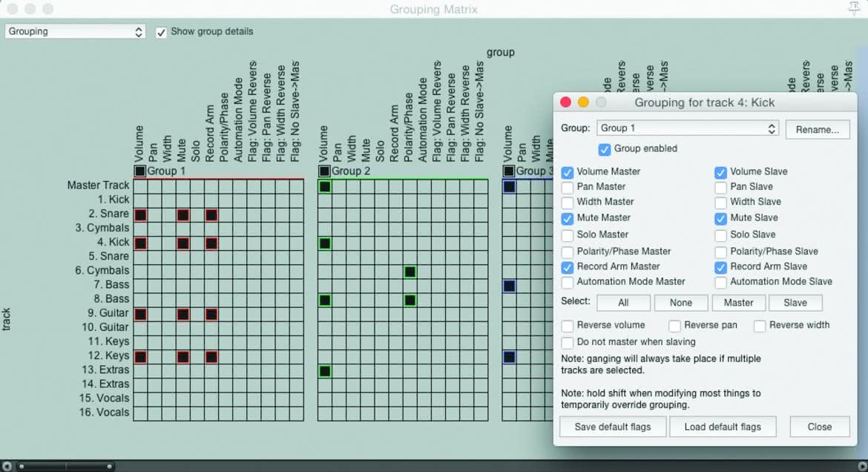The width and height of the screenshot is (868, 472).
Task: Check Solo Master option
Action: [567, 235]
